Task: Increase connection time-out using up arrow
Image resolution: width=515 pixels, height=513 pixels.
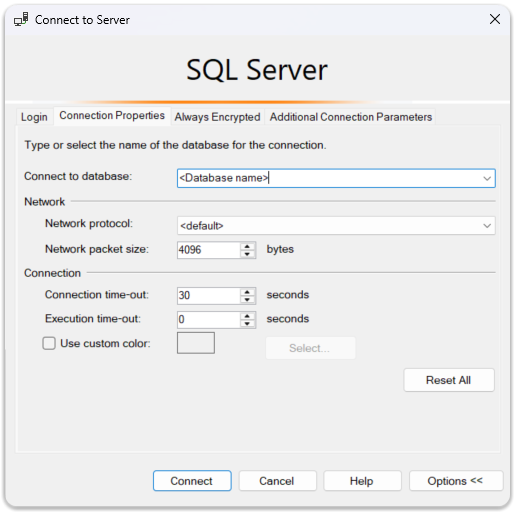Action: click(247, 292)
